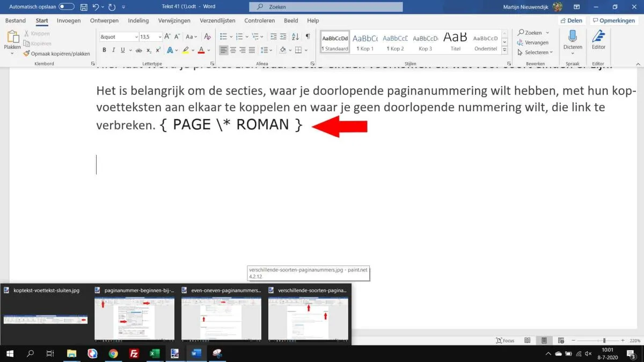644x362 pixels.
Task: Click the Opmerkingen button
Action: 613,21
